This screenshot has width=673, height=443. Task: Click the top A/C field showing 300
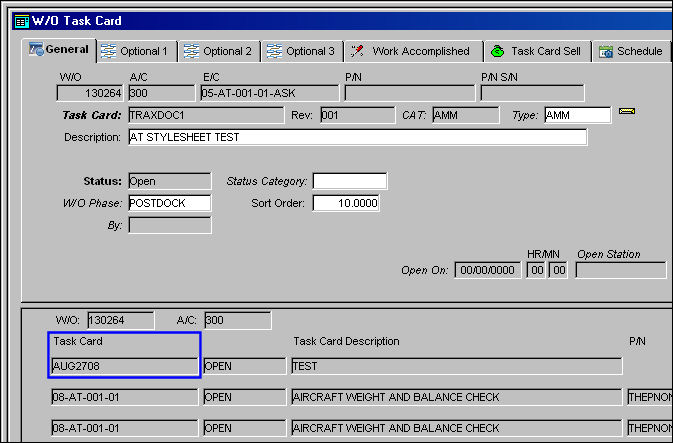[162, 93]
